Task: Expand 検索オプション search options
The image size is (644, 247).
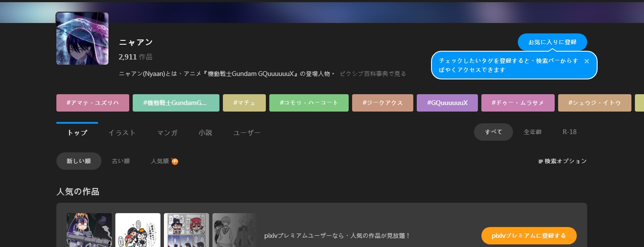Action: pyautogui.click(x=562, y=161)
